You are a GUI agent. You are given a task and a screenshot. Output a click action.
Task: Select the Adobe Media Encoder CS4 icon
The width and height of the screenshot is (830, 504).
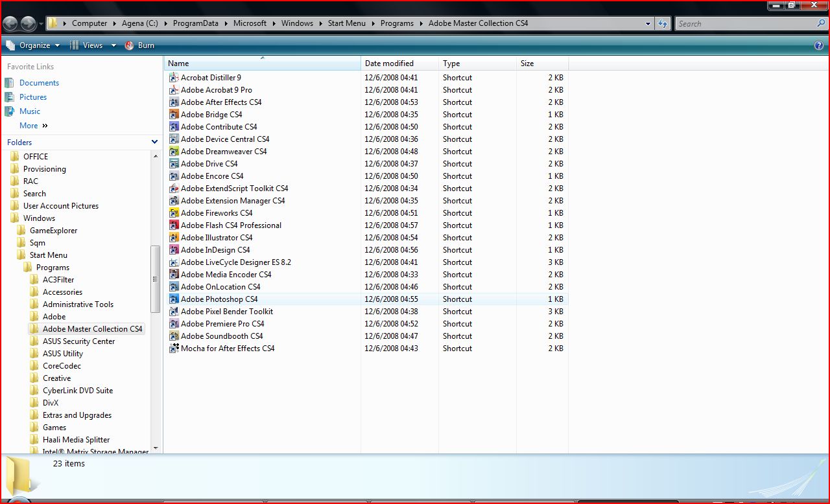[174, 274]
